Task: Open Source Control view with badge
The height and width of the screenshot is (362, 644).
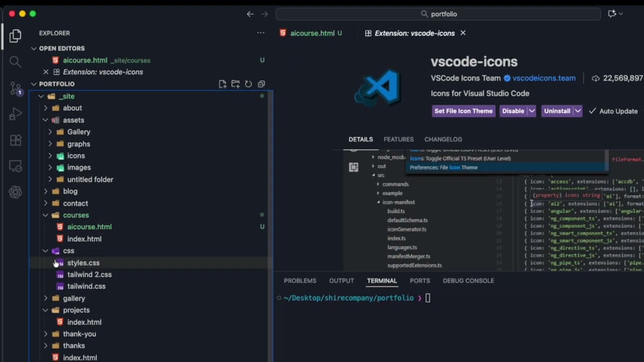Action: pyautogui.click(x=15, y=88)
